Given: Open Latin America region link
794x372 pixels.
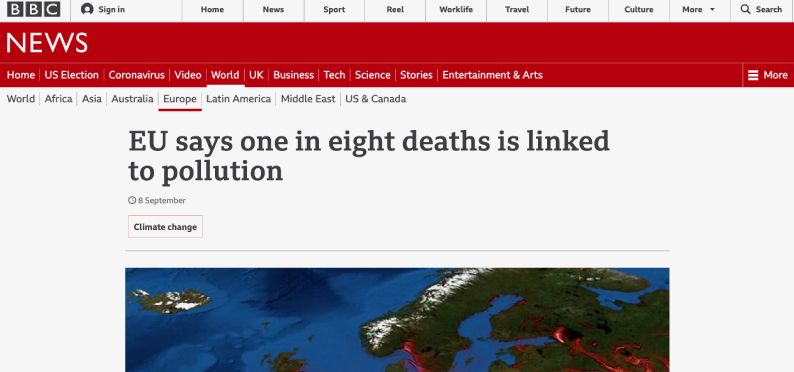Looking at the screenshot, I should point(239,99).
